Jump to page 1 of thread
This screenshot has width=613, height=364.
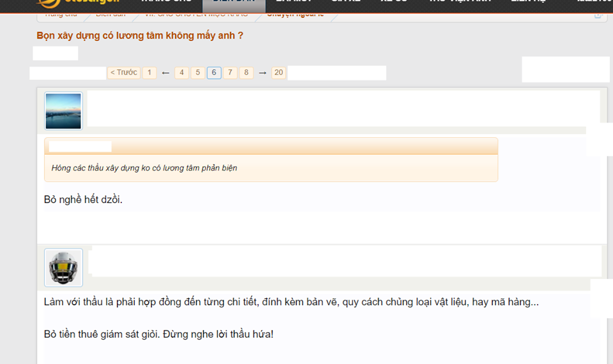pos(149,73)
